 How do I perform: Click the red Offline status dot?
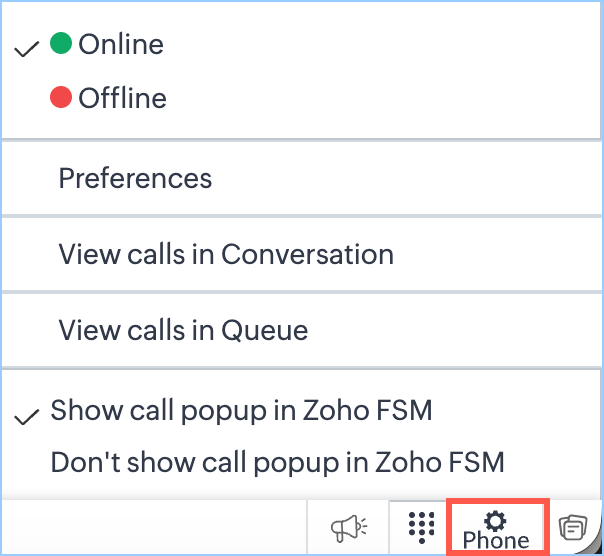click(61, 97)
